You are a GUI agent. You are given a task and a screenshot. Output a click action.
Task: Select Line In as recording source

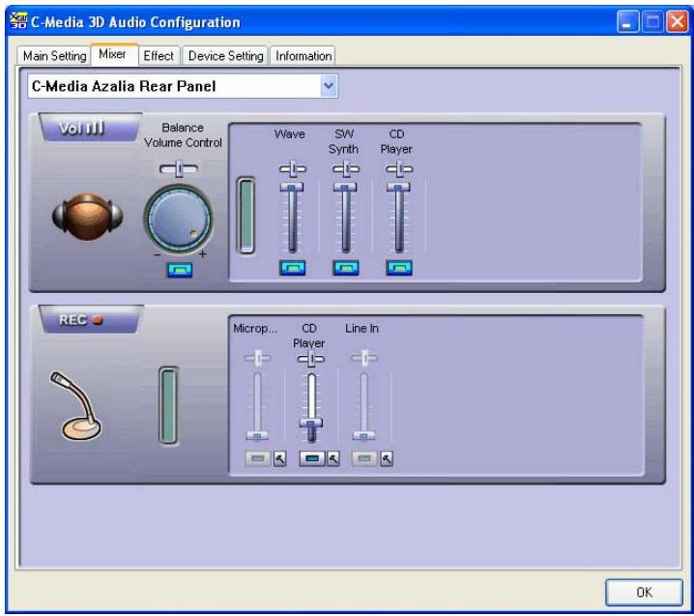364,458
